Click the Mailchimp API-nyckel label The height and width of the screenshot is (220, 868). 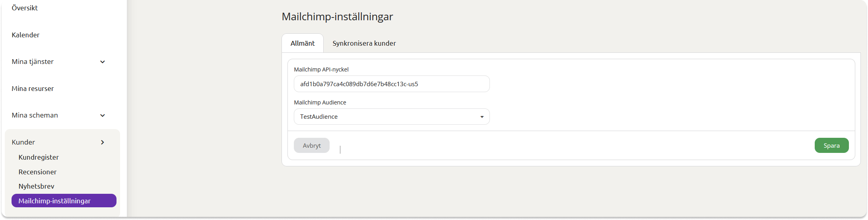321,69
